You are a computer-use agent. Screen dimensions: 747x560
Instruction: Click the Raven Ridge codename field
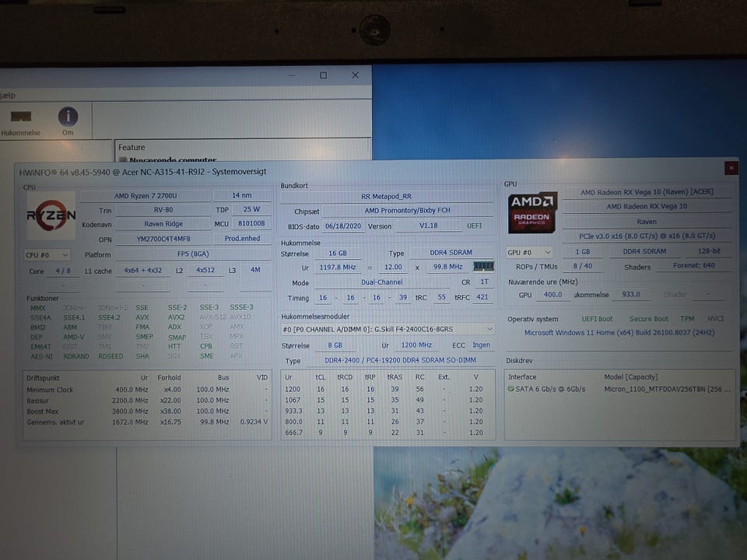(x=163, y=224)
